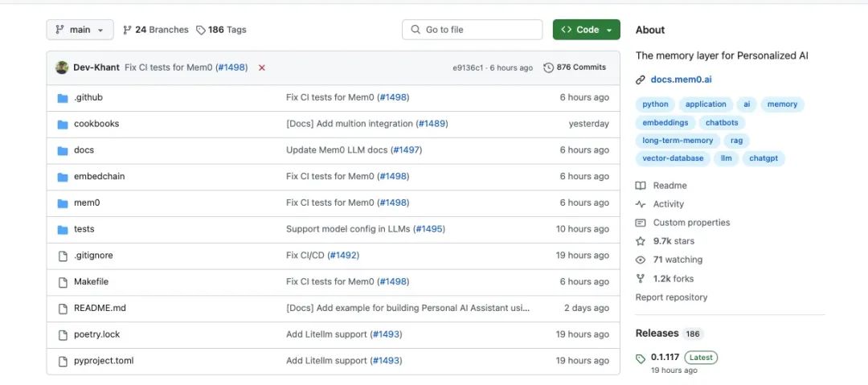Click the fork icon beside 1.2k forks
The width and height of the screenshot is (868, 385).
(641, 279)
